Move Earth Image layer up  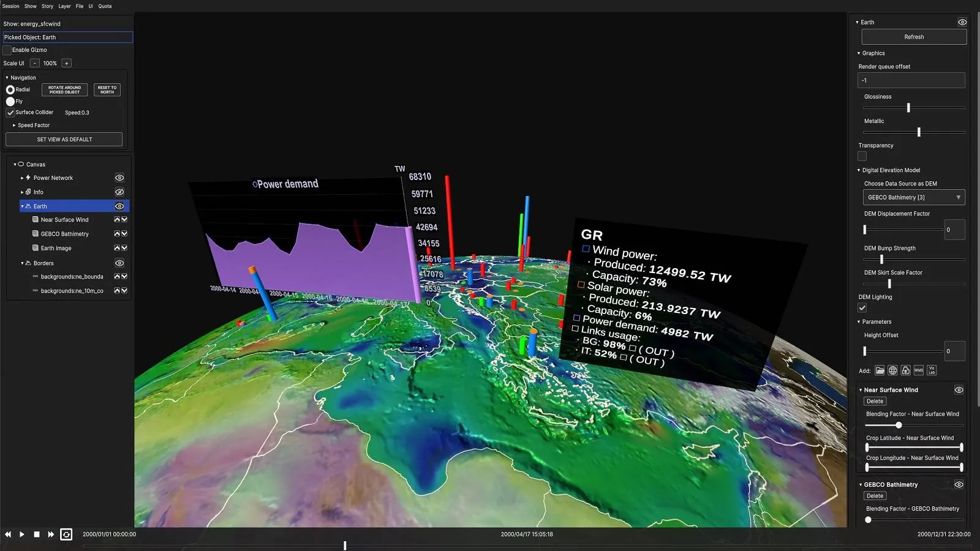pos(117,248)
